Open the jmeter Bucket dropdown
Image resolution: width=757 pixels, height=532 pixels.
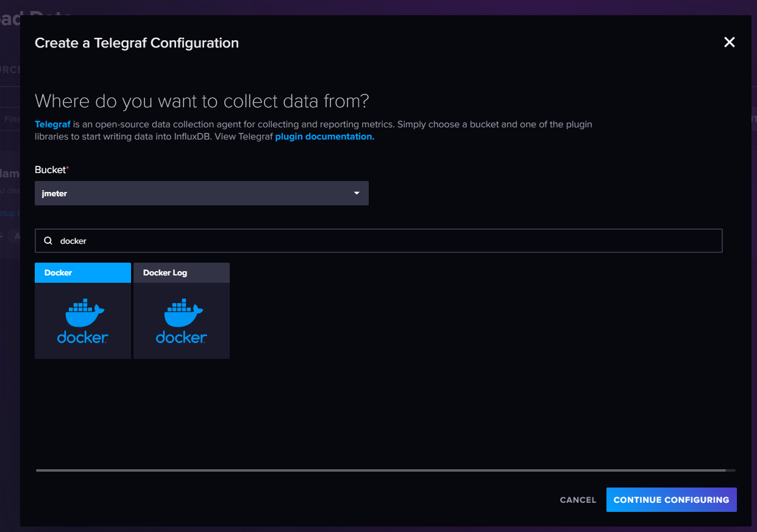point(202,193)
